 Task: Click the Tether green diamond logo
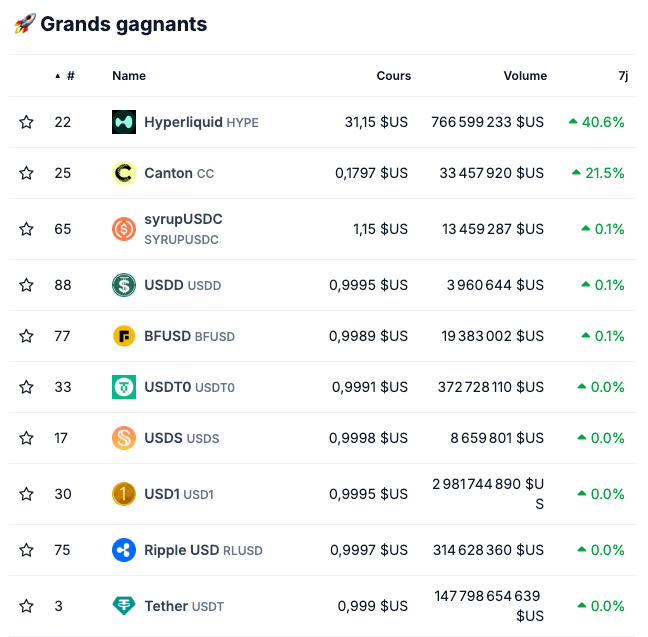click(123, 606)
